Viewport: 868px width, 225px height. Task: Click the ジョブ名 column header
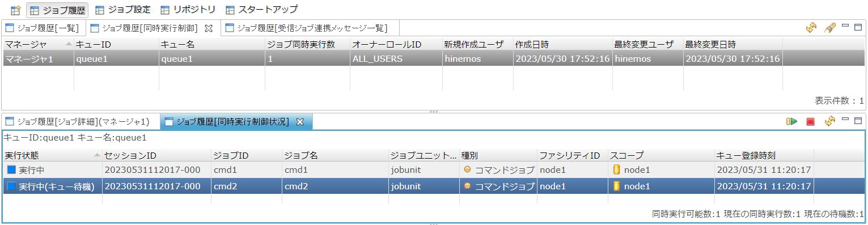335,155
